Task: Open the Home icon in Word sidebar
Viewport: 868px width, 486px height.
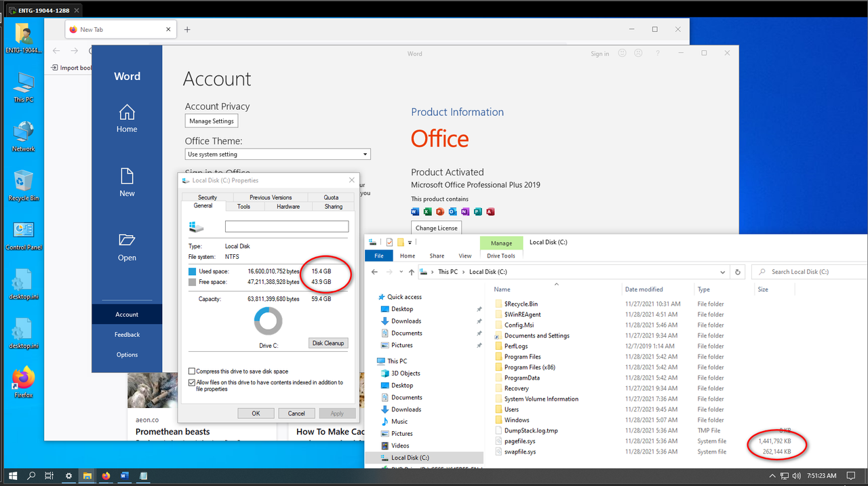Action: click(127, 112)
